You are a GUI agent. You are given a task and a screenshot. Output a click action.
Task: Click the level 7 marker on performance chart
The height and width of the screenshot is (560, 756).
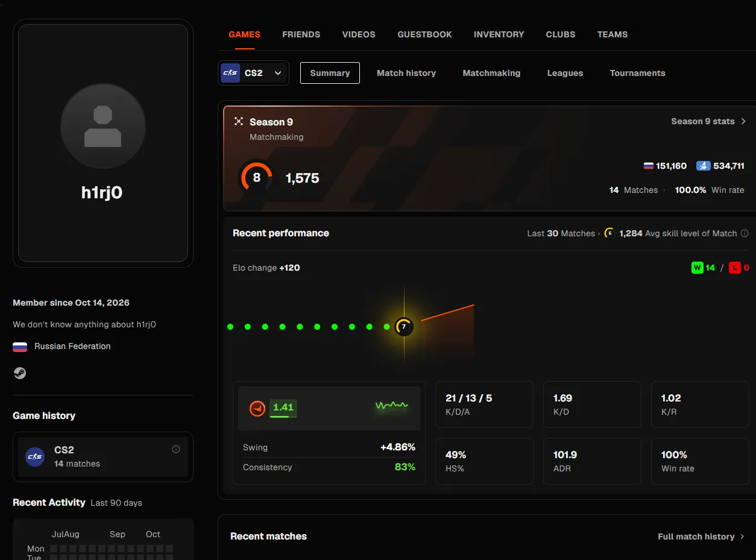[404, 327]
